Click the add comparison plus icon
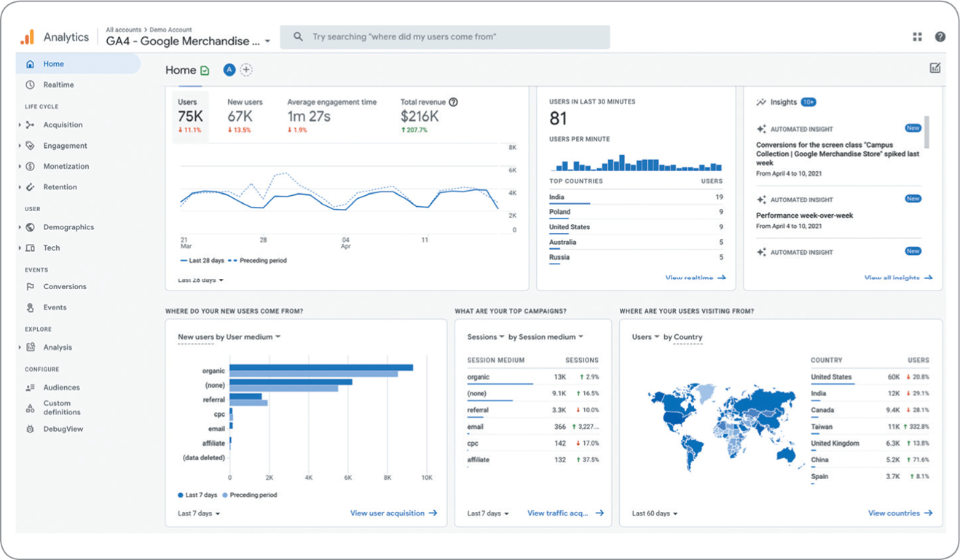This screenshot has width=960, height=560. tap(246, 70)
